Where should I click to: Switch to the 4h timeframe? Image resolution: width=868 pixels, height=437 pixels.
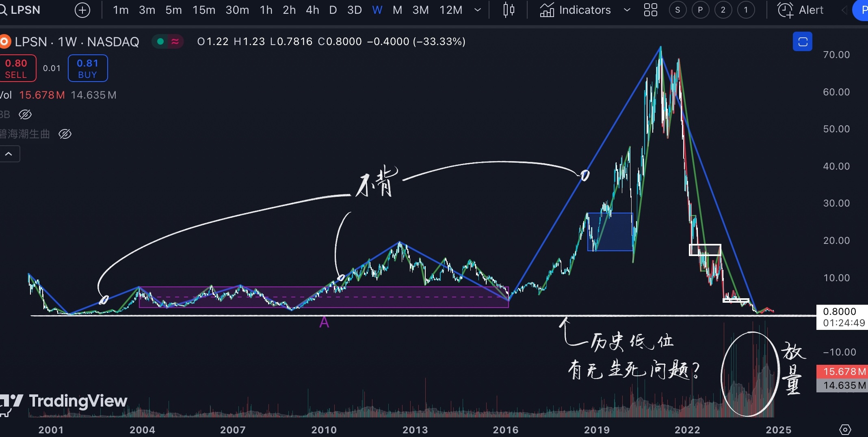coord(312,10)
